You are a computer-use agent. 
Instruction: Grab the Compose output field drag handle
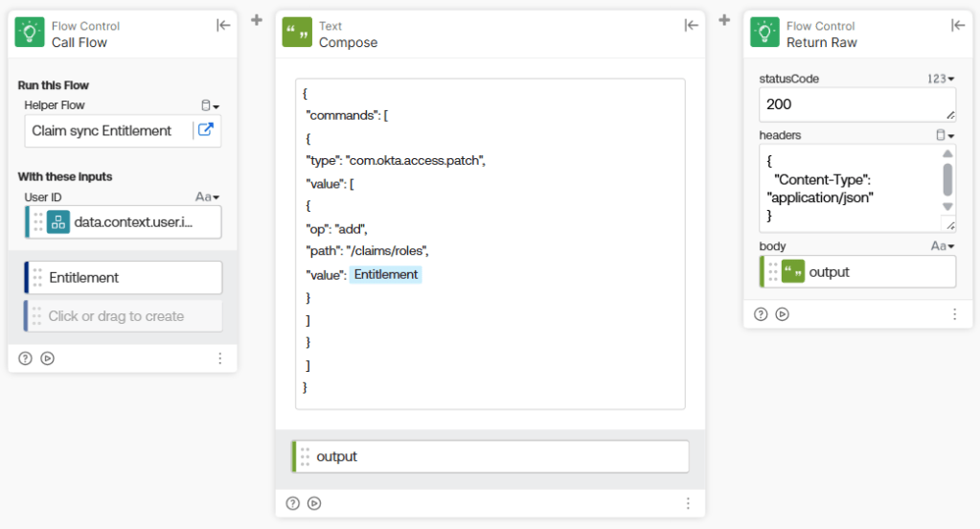305,456
